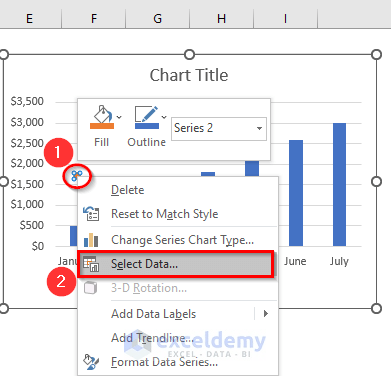Click the $1,000 axis label
This screenshot has width=391, height=376.
[x=27, y=204]
